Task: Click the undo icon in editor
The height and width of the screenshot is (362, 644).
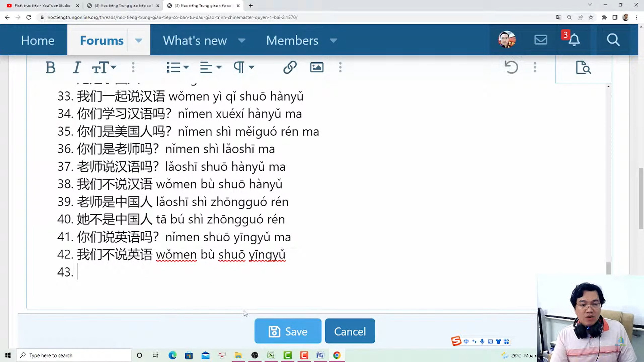Action: coord(511,68)
